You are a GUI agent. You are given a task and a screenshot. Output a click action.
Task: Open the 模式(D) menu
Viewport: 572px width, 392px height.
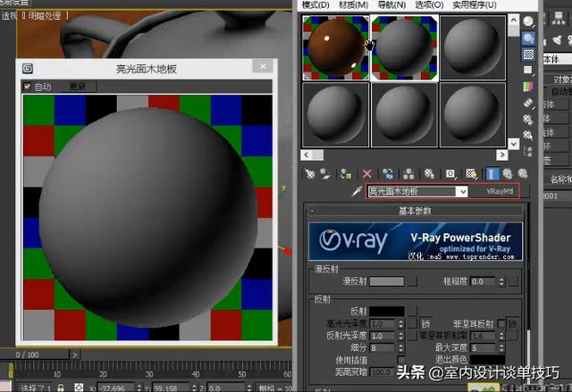click(x=315, y=5)
